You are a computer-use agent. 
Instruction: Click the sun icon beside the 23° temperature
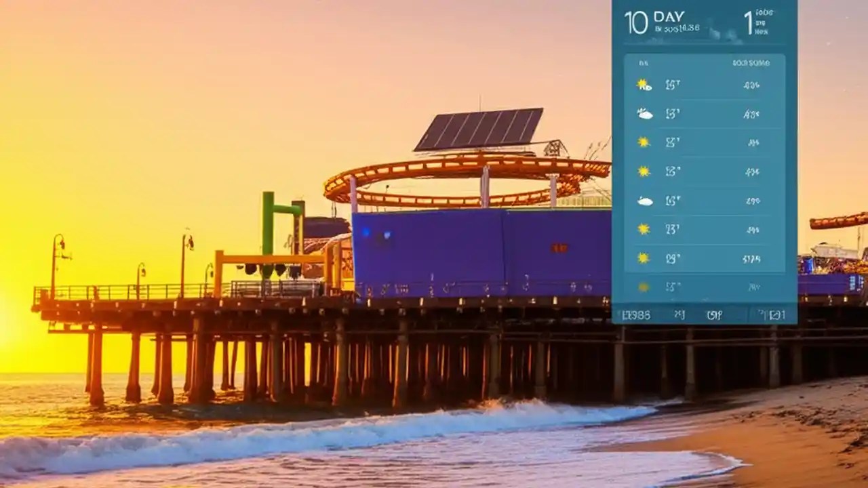642,228
